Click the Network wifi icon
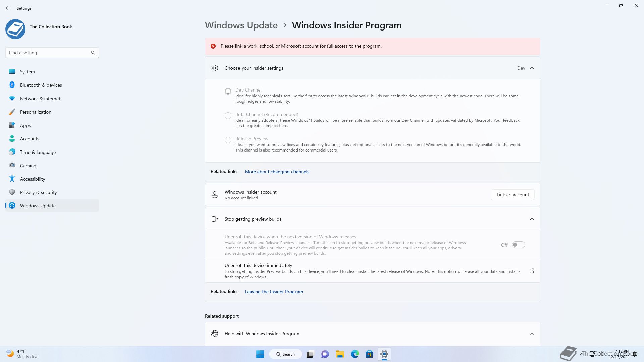The image size is (644, 362). tap(12, 98)
